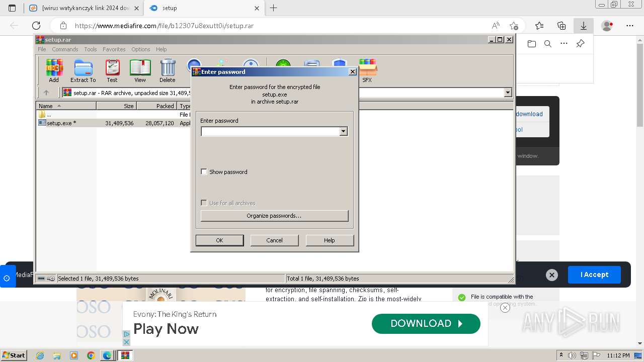Pin the Downloads panel
The image size is (644, 362).
click(580, 44)
